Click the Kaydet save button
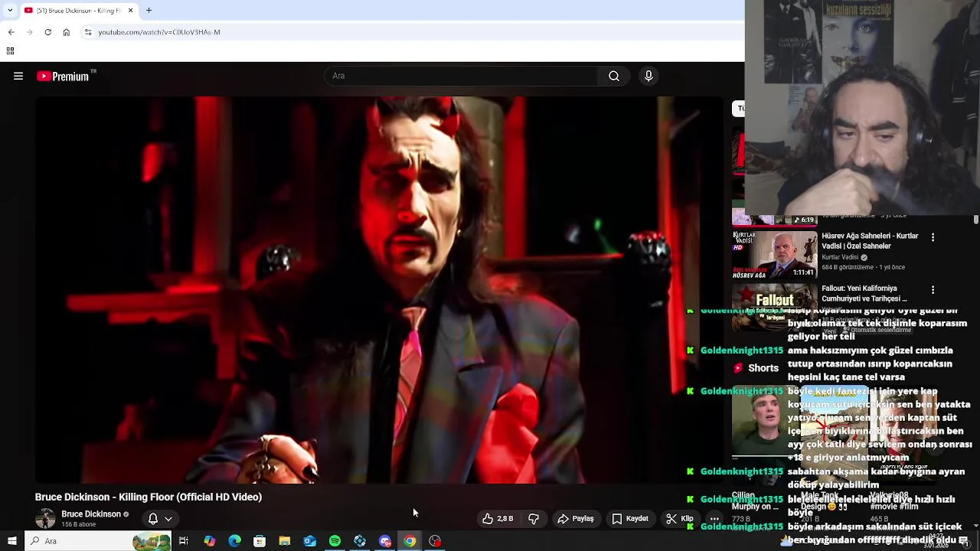 (630, 518)
